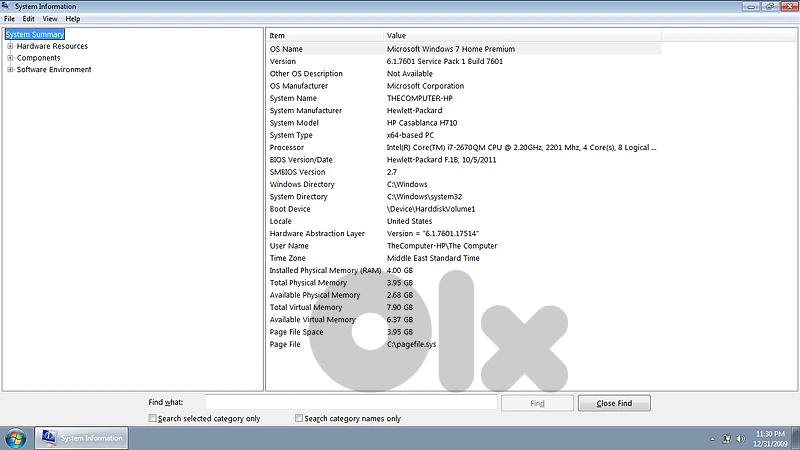This screenshot has height=450, width=800.
Task: Select the Locale row
Action: point(464,221)
